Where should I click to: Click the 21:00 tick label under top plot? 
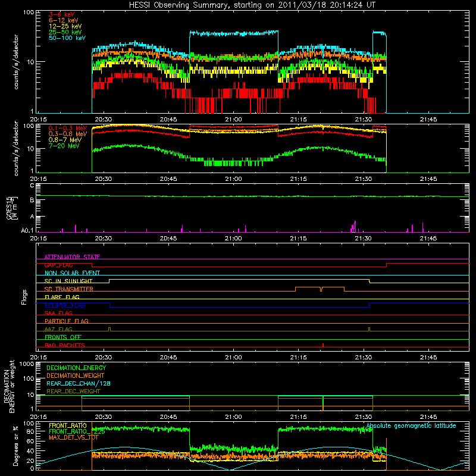(x=233, y=120)
